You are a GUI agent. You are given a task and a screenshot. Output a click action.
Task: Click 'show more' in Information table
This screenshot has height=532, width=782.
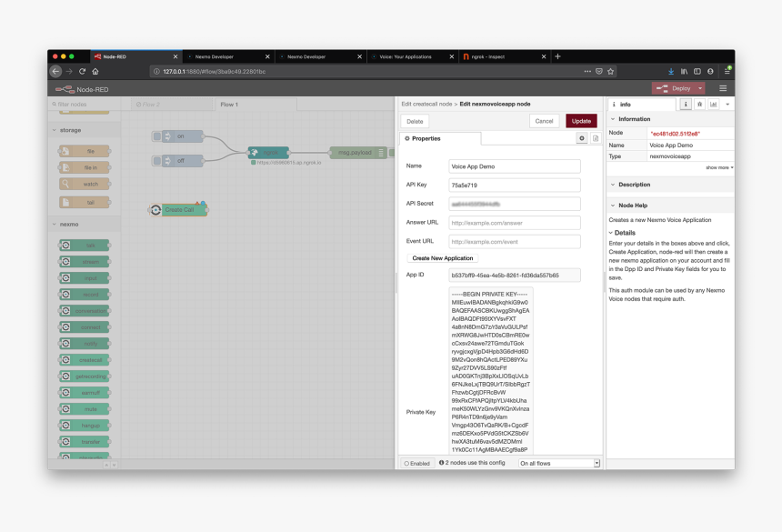(719, 167)
